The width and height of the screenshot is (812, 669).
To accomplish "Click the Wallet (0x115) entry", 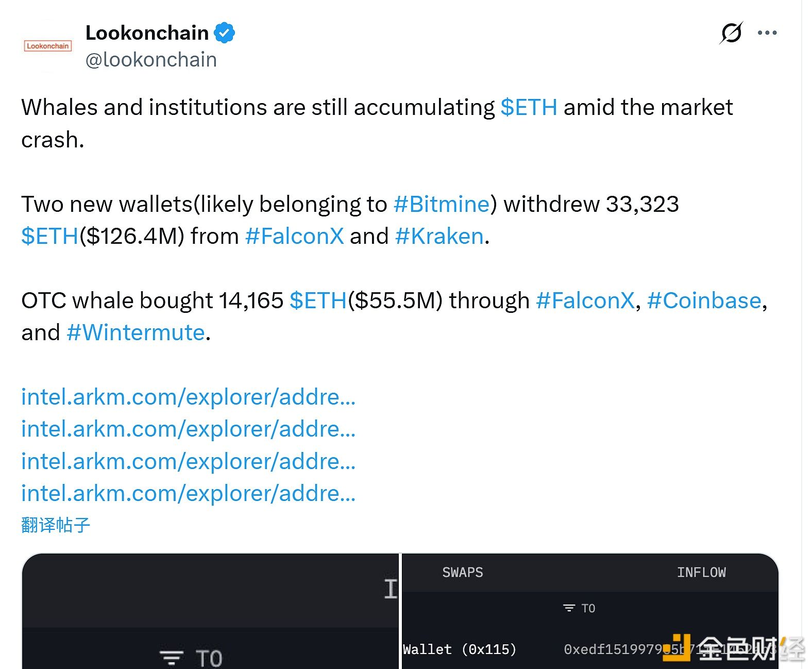I will (x=459, y=649).
